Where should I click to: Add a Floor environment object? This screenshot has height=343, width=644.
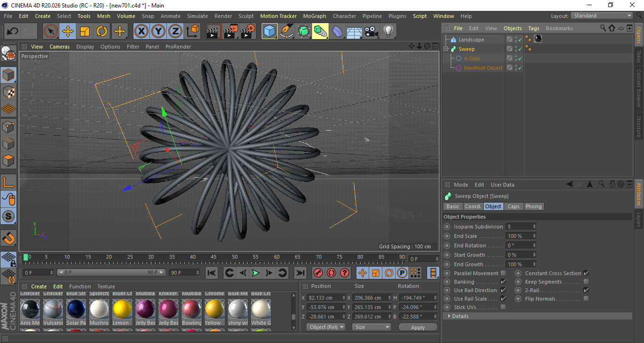tap(354, 32)
